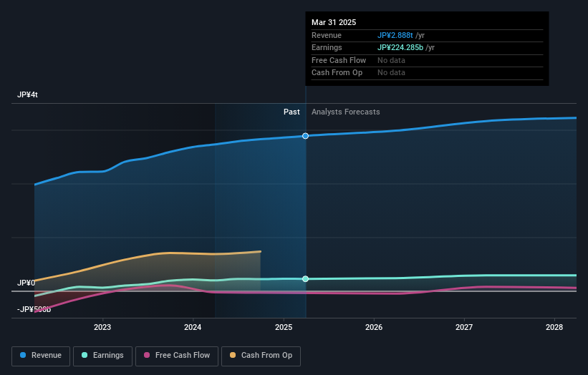Click the Analysts Forecasts label
Viewport: 588px width, 375px height.
346,112
